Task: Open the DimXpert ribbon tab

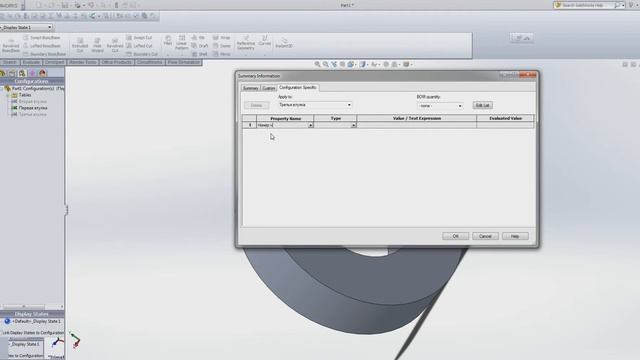Action: pyautogui.click(x=54, y=62)
